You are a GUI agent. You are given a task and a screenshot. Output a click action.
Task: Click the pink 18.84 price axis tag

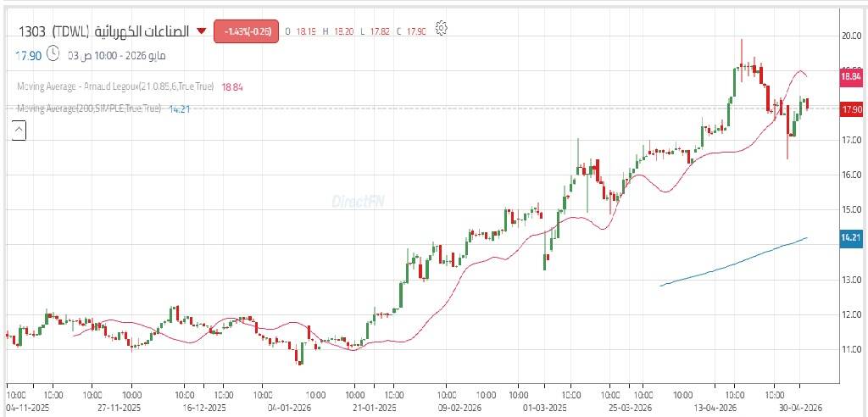tap(851, 77)
